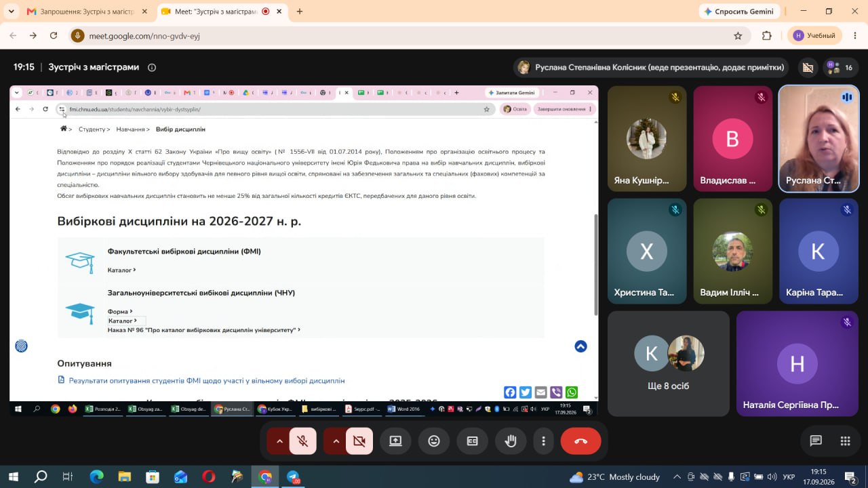Bookmark this page with the star icon
Image resolution: width=868 pixels, height=488 pixels.
(x=738, y=36)
